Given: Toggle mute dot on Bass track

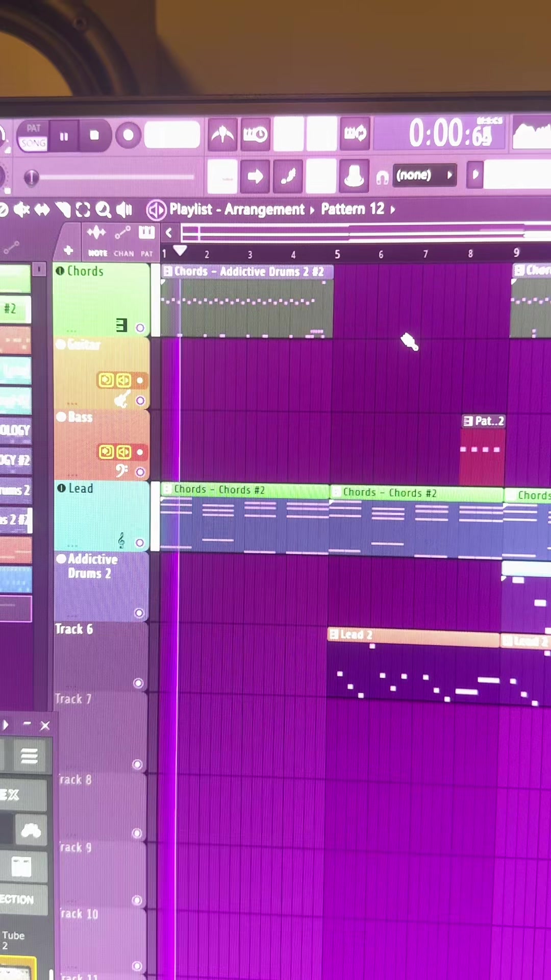Looking at the screenshot, I should coord(61,417).
